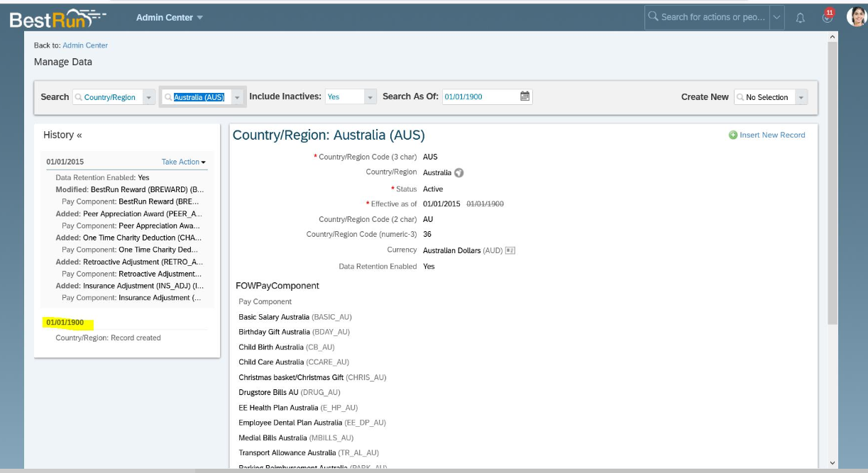The height and width of the screenshot is (473, 868).
Task: Open the Create New dropdown arrow
Action: tap(801, 97)
